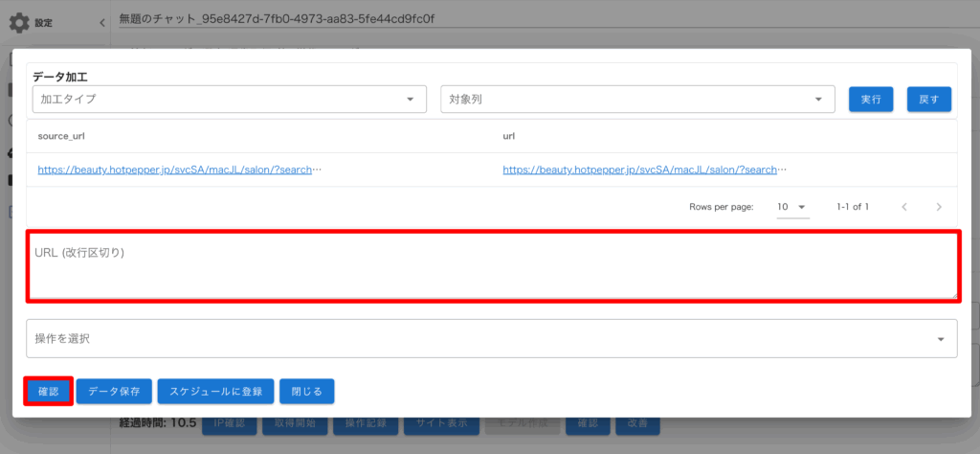Click the 戻す button
The width and height of the screenshot is (980, 454).
coord(928,99)
